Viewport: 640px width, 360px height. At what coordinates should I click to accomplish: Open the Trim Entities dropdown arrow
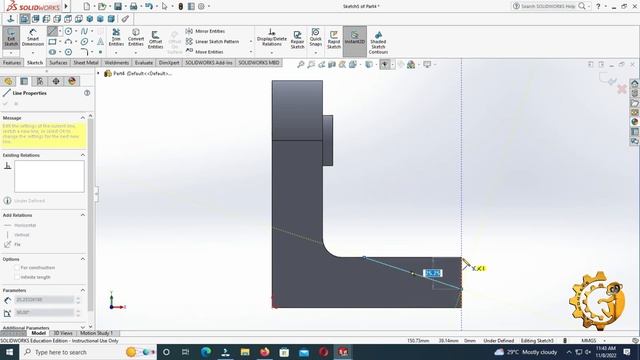[116, 53]
